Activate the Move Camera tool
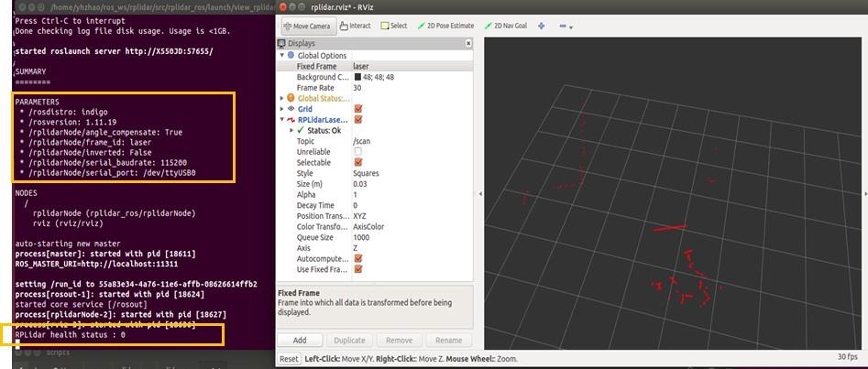 (x=307, y=26)
